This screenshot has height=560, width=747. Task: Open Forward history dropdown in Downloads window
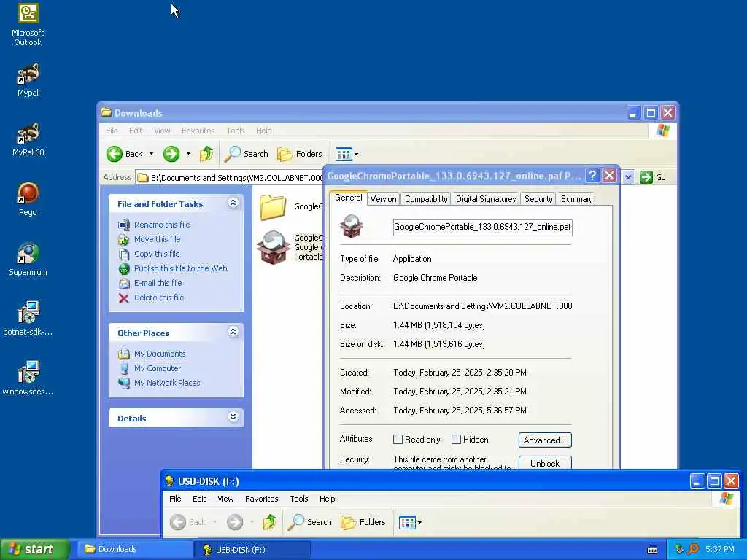(188, 154)
